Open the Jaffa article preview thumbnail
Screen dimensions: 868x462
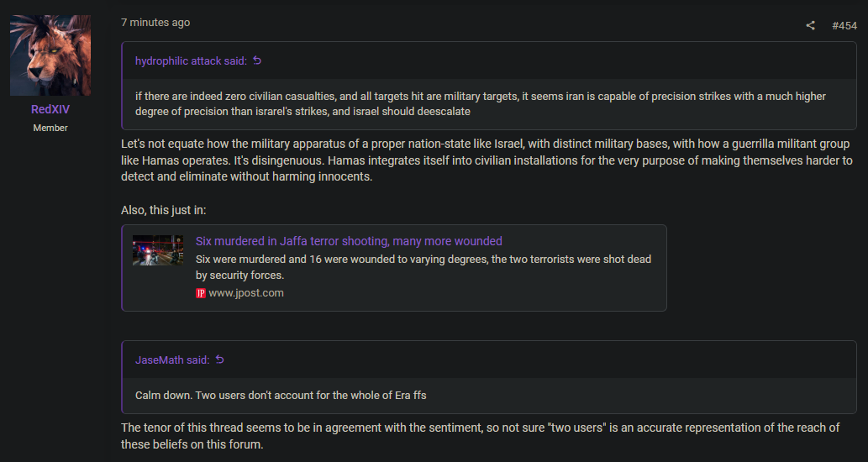click(x=158, y=250)
